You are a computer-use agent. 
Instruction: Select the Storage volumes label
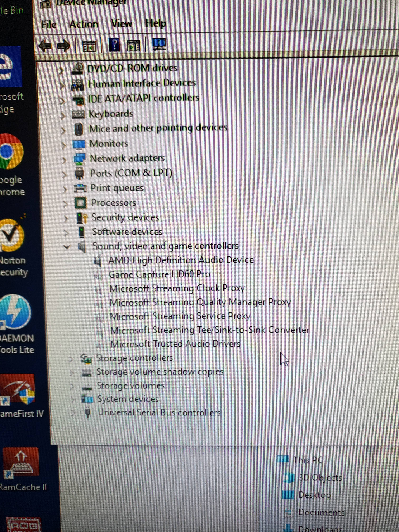tap(131, 386)
